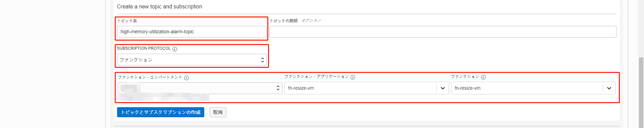Viewport: 644px width, 128px height.
Task: Click up-down arrows on subscription protocol select
Action: (262, 60)
